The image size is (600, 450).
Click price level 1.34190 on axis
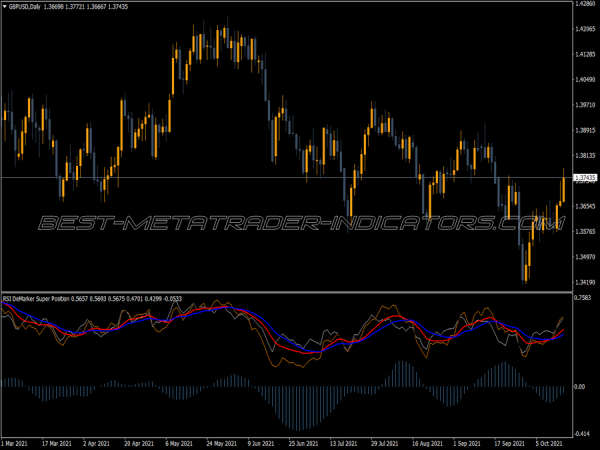(585, 282)
